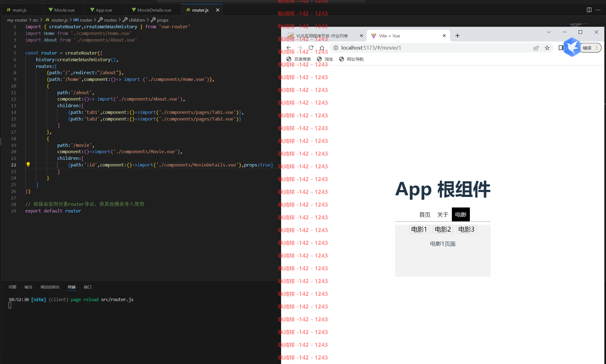
Task: Click the 电影1 button
Action: (x=419, y=229)
